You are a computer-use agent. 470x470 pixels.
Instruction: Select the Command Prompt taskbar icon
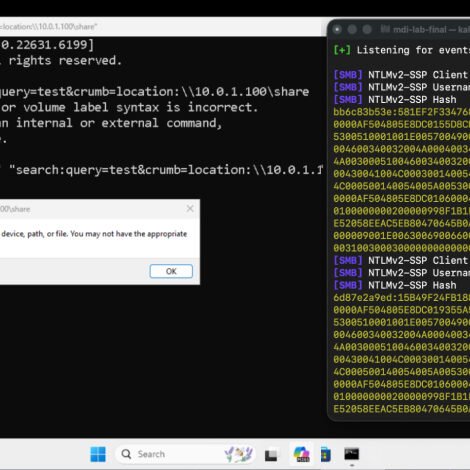click(351, 454)
